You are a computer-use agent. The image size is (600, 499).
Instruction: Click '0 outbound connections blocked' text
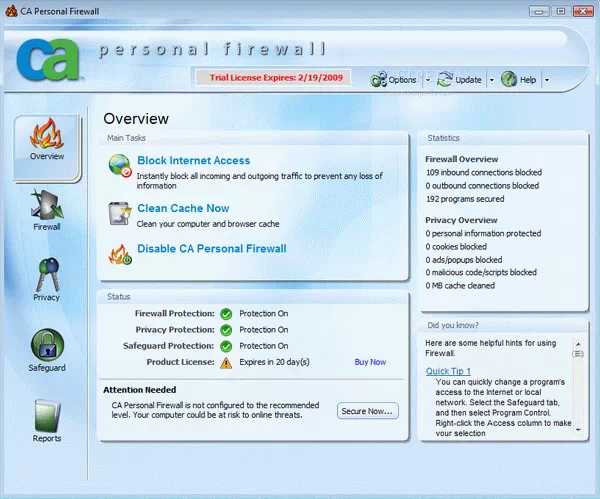click(x=482, y=186)
